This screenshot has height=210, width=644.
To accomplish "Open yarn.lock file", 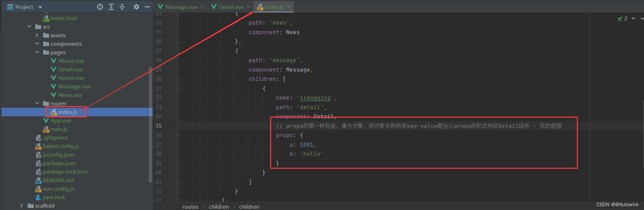I will tap(54, 197).
